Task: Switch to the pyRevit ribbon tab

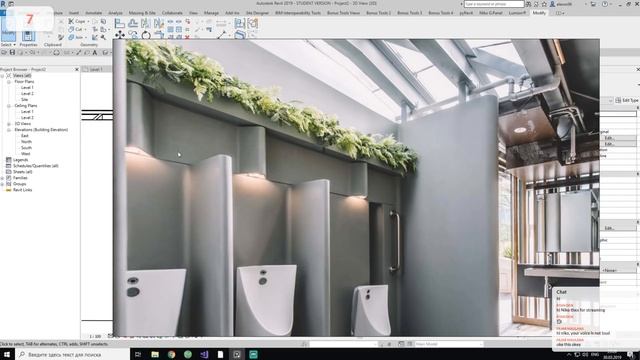Action: coord(466,13)
